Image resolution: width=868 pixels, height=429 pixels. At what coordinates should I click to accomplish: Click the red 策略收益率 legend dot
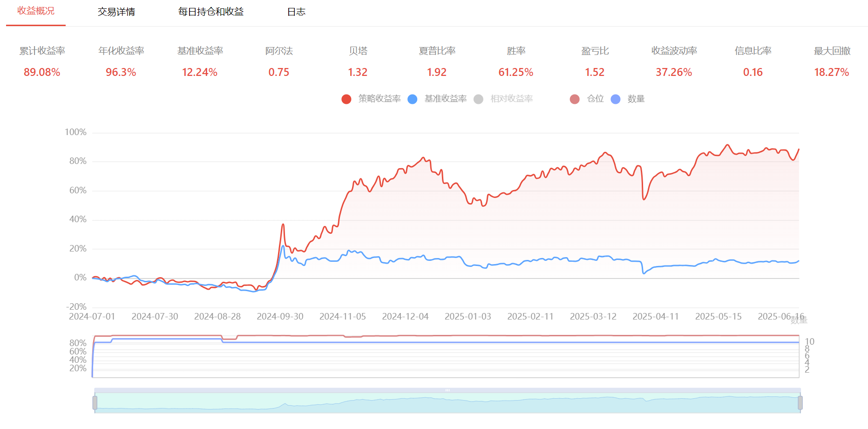(346, 99)
